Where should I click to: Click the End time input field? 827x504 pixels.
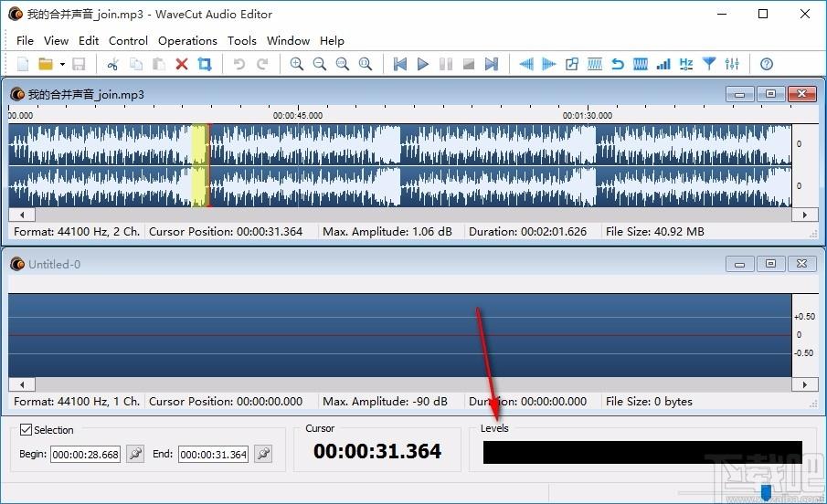pos(213,454)
